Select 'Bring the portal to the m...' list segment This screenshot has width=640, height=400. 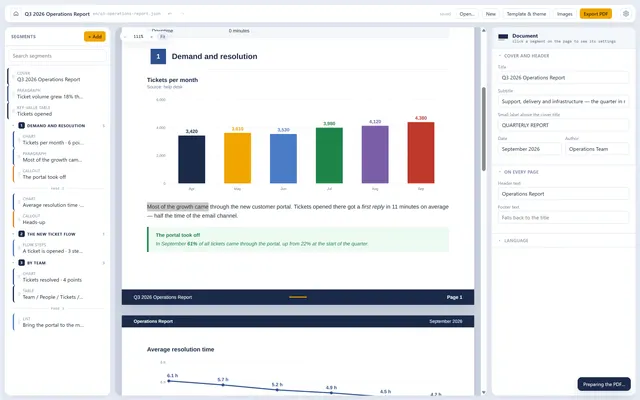point(60,322)
